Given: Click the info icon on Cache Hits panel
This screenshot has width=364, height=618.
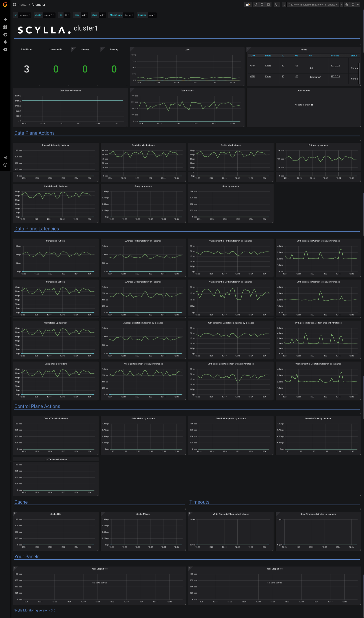Looking at the screenshot, I should 14,513.
